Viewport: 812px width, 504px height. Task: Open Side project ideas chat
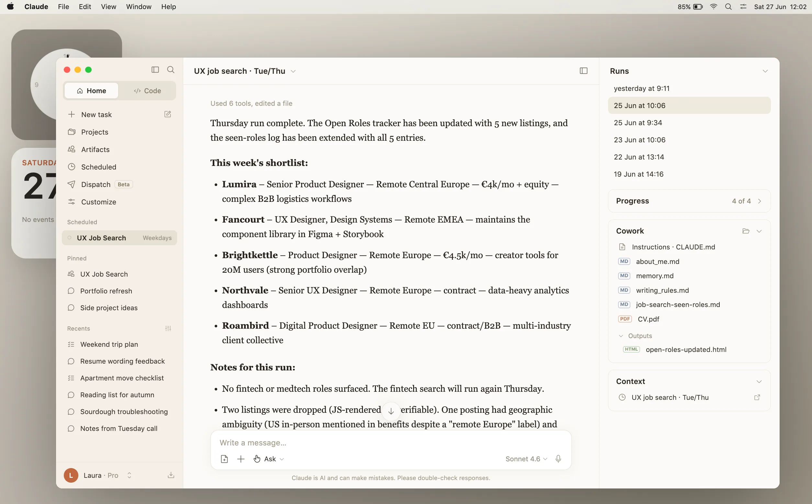[119, 308]
